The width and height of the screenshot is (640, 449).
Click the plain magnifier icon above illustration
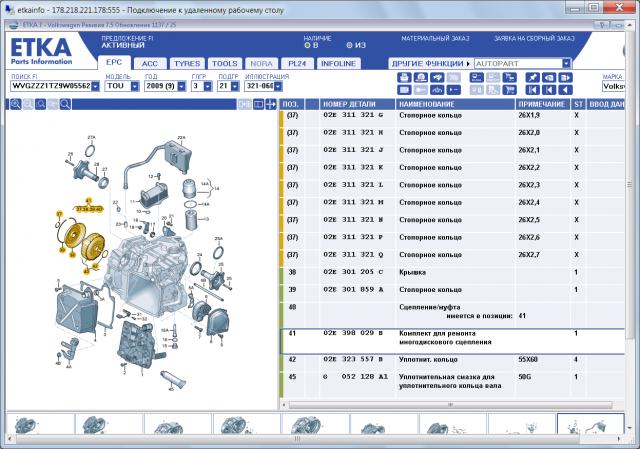[65, 104]
